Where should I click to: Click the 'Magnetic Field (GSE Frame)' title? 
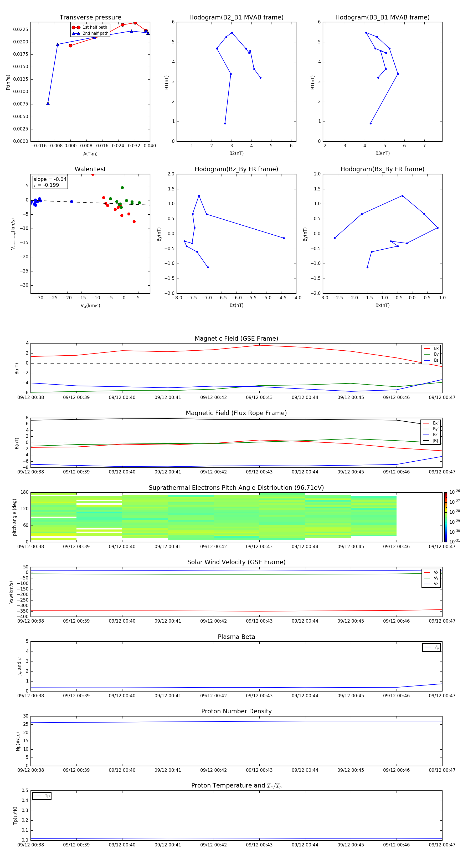click(236, 339)
